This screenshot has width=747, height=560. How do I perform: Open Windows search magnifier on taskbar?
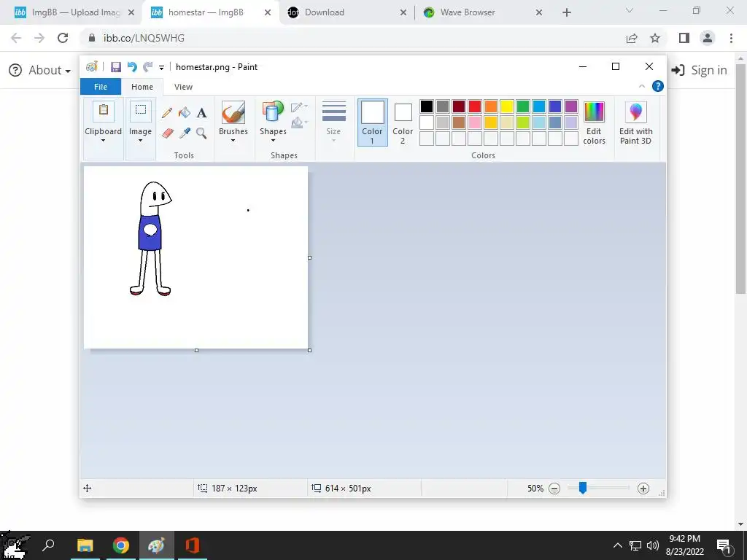pyautogui.click(x=48, y=545)
